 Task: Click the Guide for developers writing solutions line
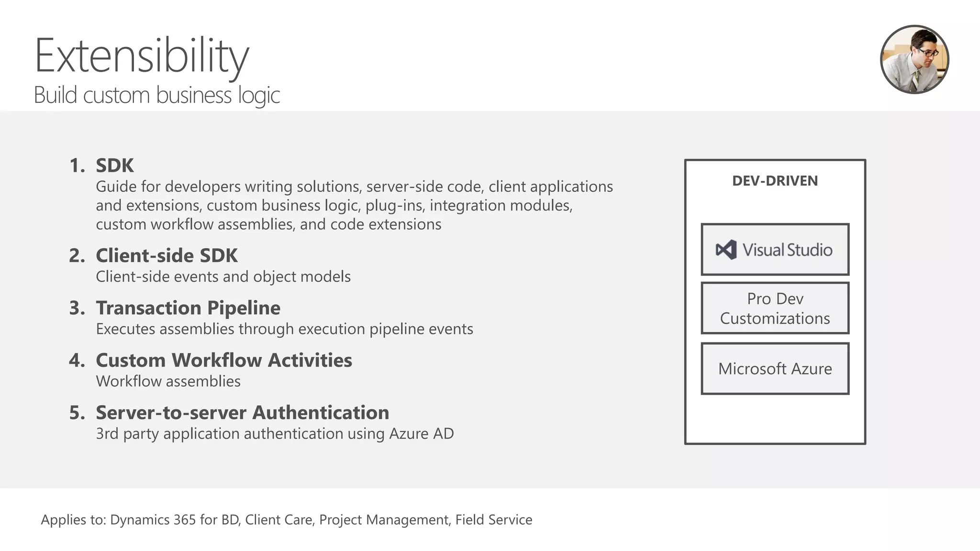pos(354,187)
